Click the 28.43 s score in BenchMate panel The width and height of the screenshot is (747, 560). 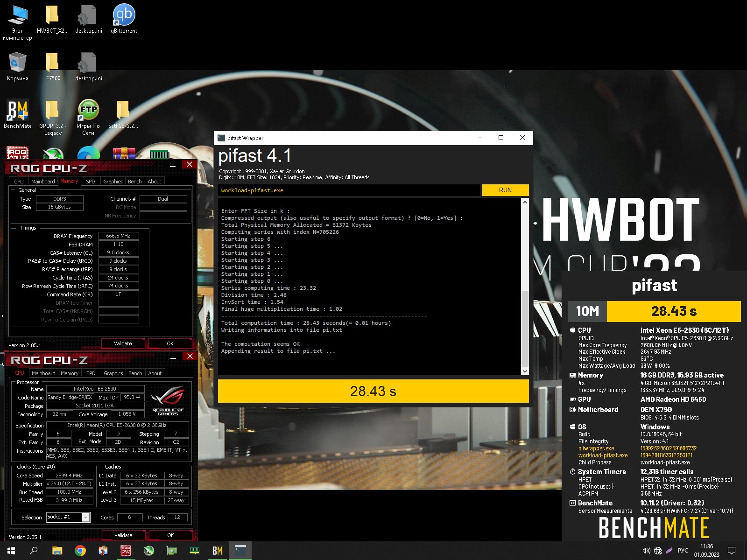(x=674, y=311)
